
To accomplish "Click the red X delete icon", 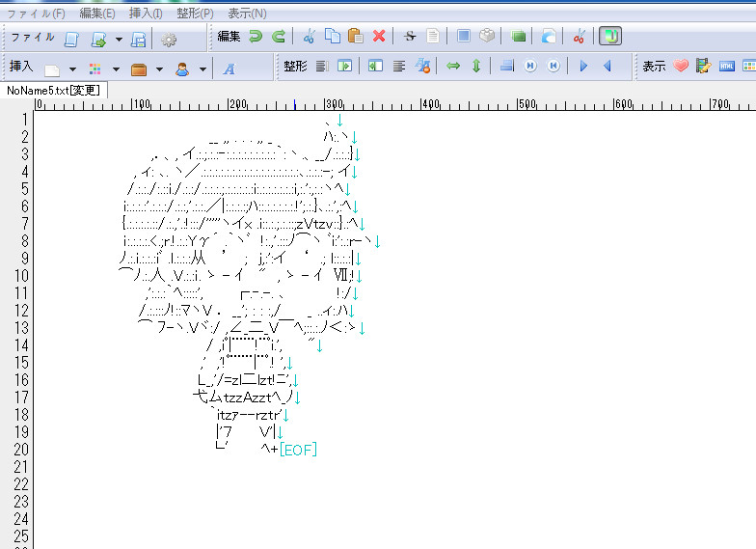I will coord(379,38).
